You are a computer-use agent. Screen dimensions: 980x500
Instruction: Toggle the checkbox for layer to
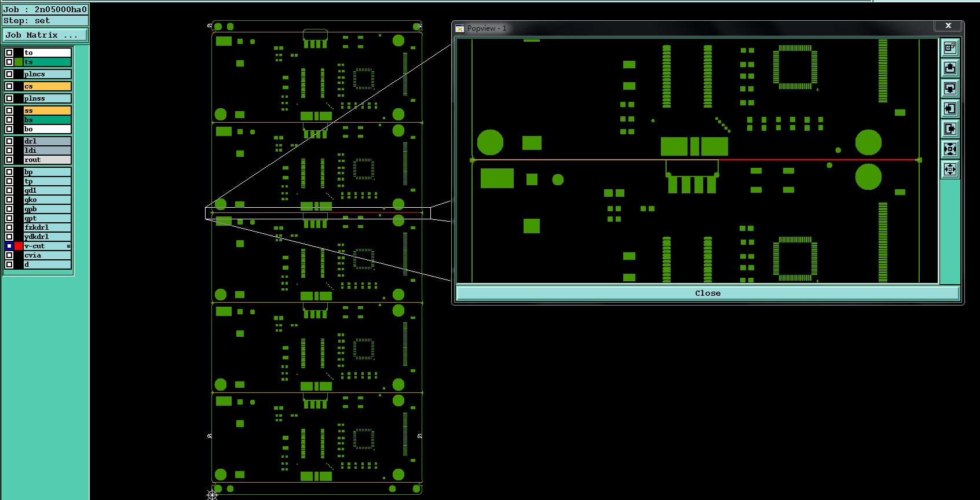(x=9, y=53)
